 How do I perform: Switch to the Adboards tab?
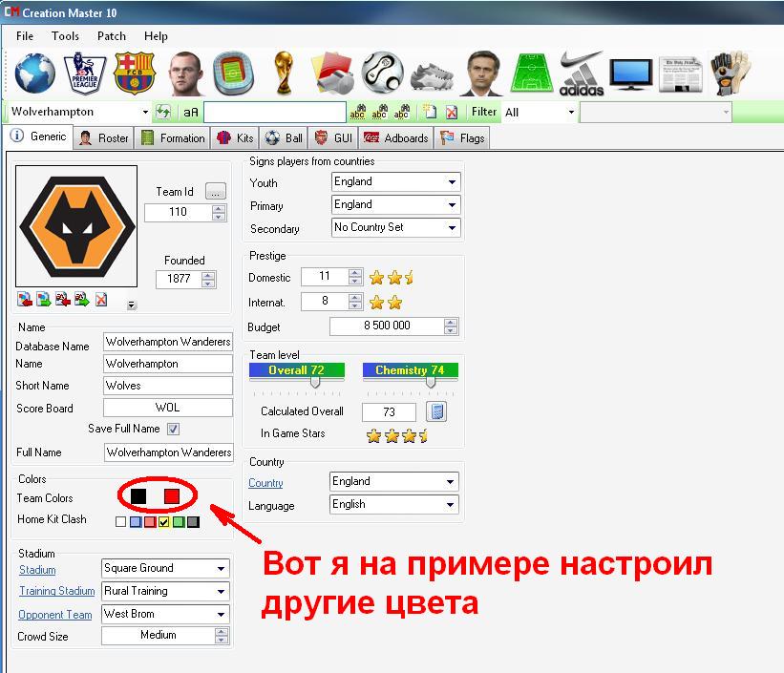[396, 138]
